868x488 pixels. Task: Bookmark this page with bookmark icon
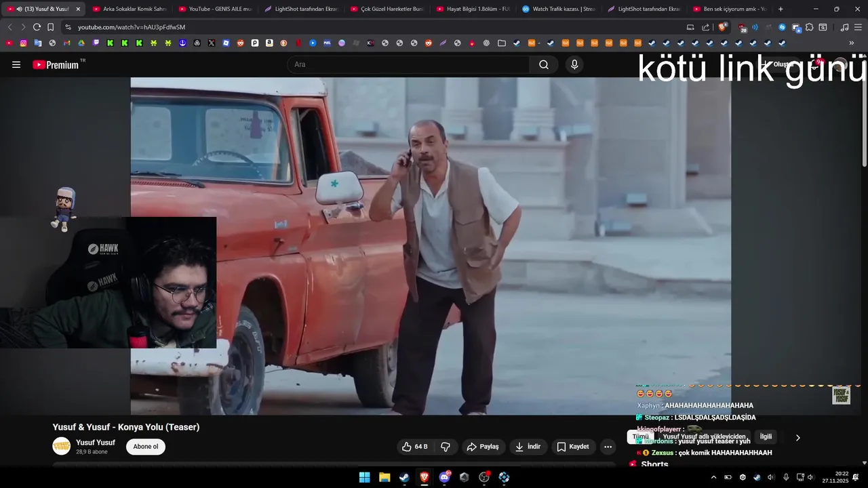point(50,27)
